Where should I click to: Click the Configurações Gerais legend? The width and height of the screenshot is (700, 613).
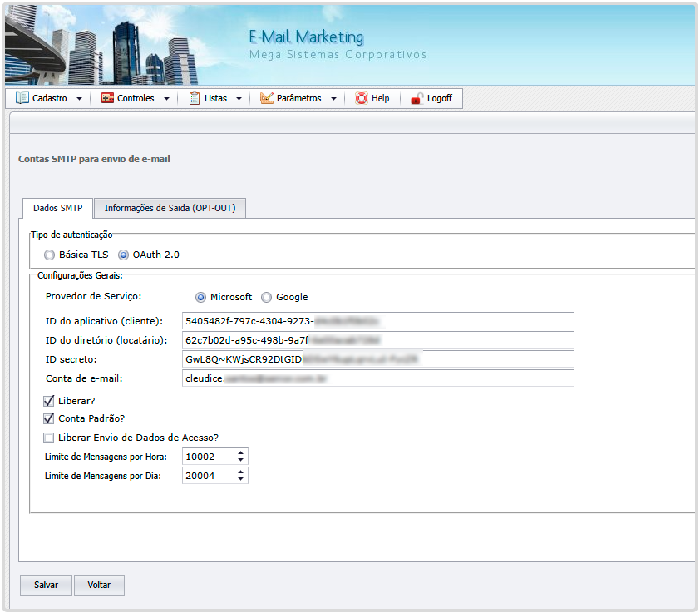pyautogui.click(x=80, y=275)
